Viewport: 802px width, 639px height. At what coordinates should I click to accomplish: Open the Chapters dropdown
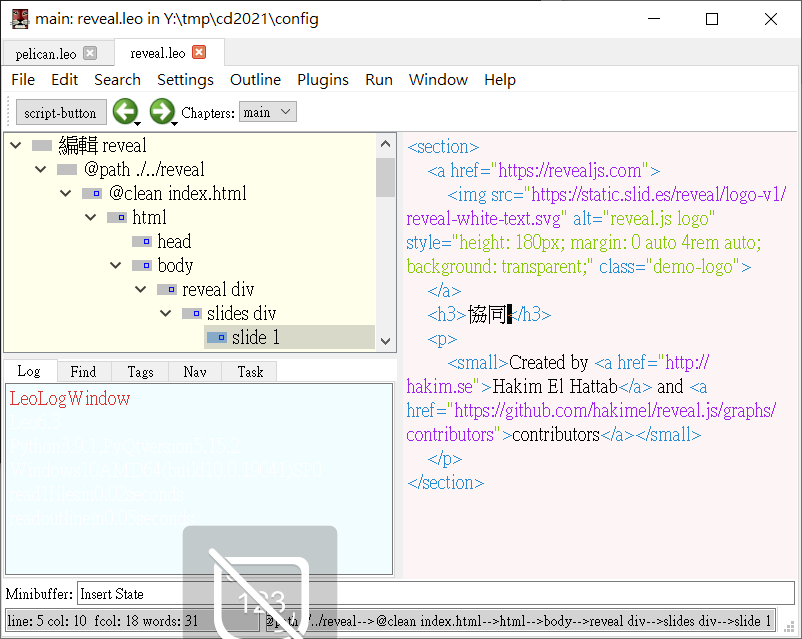(267, 112)
